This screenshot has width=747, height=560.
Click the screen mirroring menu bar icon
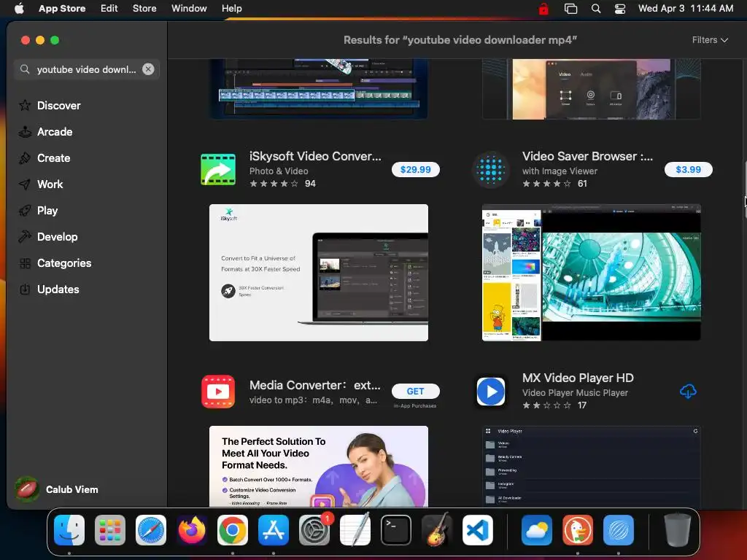(x=570, y=9)
